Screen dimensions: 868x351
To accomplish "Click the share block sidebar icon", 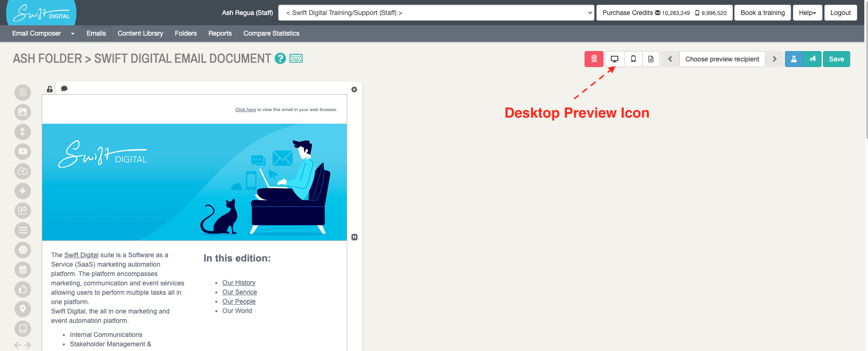I will coord(23,210).
